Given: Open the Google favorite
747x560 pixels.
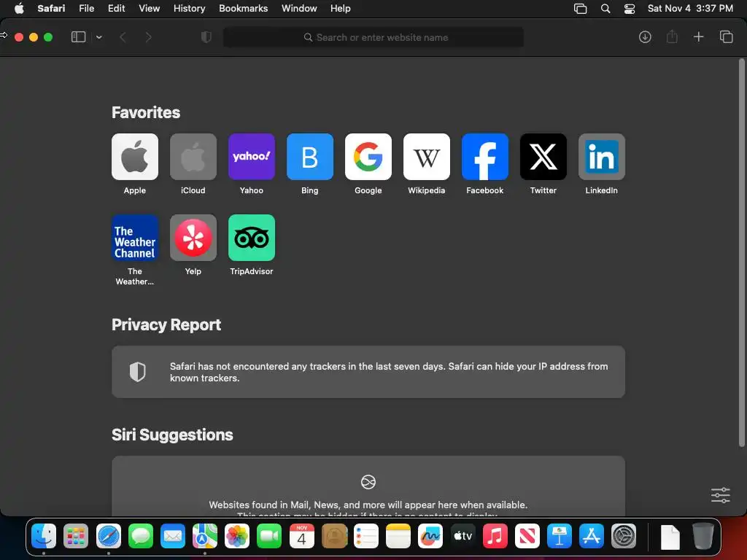Looking at the screenshot, I should coord(368,157).
